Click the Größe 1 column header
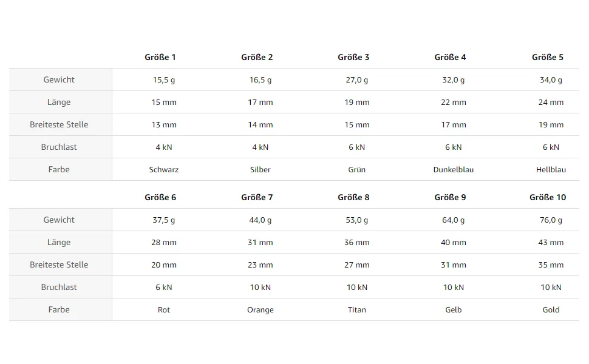This screenshot has width=589, height=364. click(160, 57)
